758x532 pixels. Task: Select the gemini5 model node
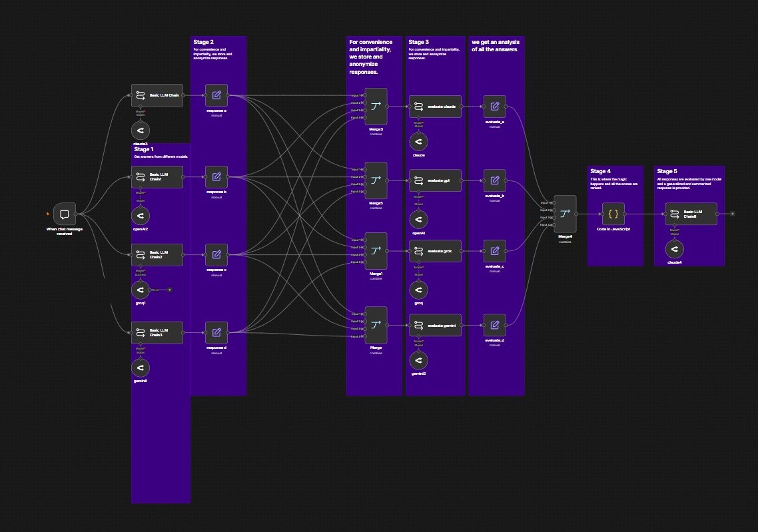coord(141,368)
